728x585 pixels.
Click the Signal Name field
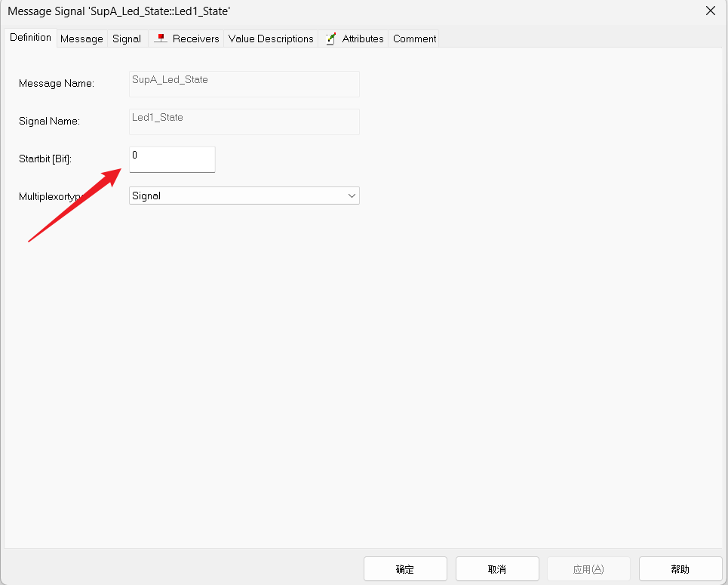coord(244,122)
